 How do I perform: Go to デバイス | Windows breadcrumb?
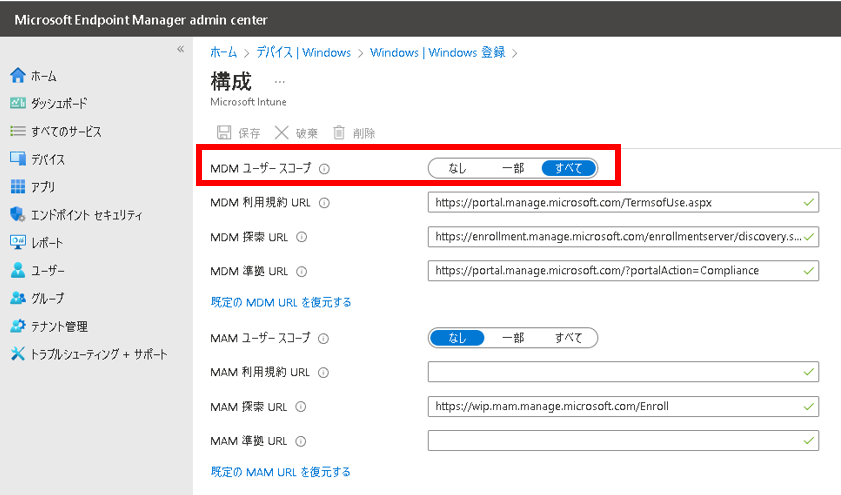tap(304, 53)
